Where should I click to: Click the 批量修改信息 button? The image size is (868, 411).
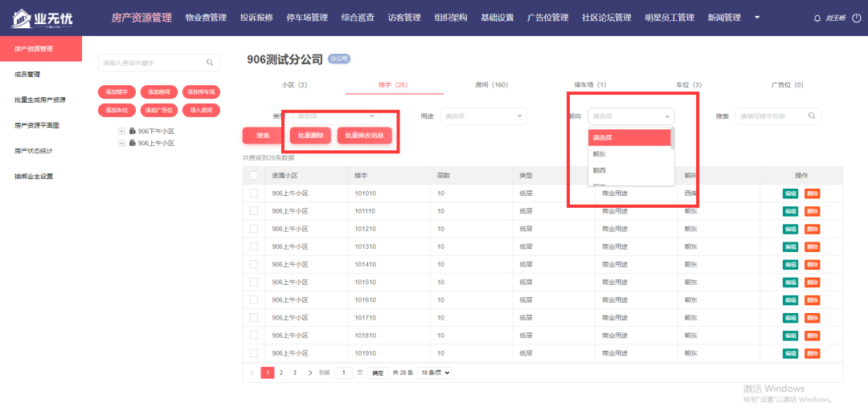[x=365, y=136]
